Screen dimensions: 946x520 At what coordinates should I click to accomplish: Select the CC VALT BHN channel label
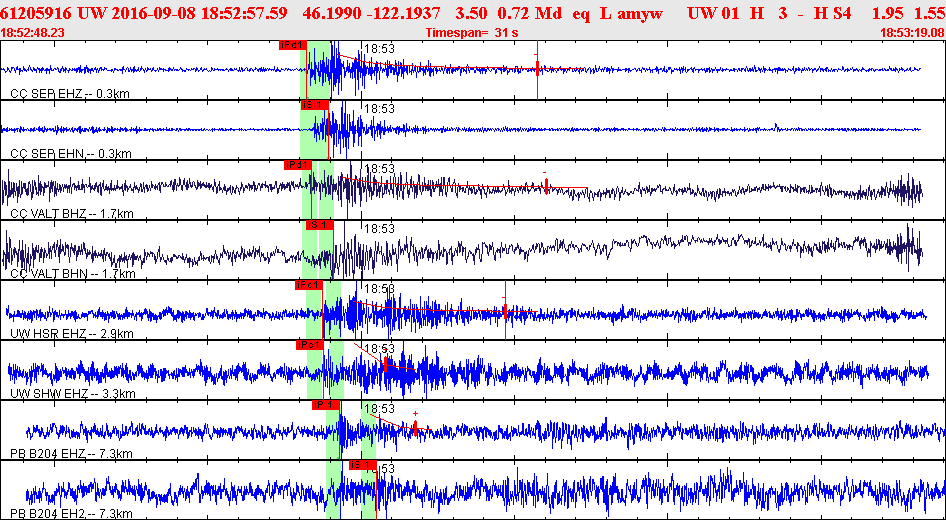click(73, 274)
